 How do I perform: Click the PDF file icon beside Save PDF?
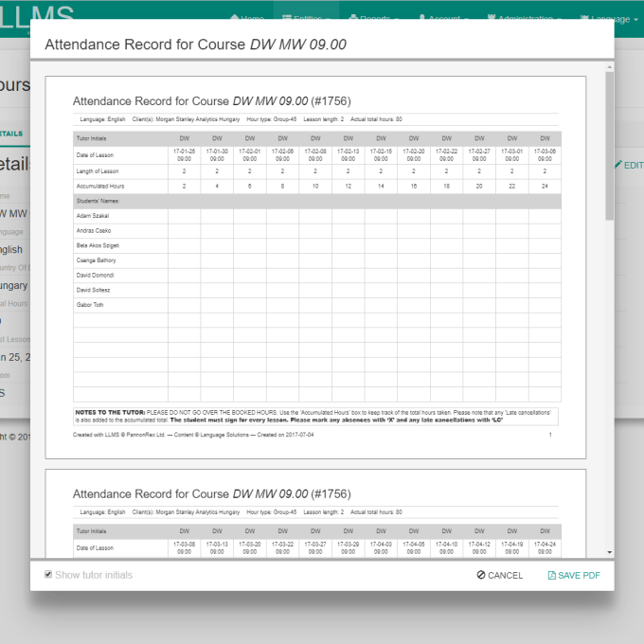tap(552, 575)
